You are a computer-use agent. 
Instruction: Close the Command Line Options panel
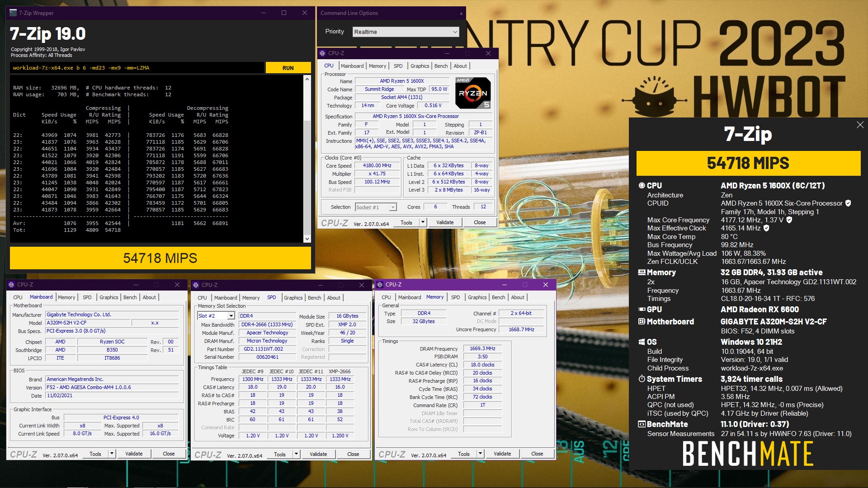click(461, 14)
